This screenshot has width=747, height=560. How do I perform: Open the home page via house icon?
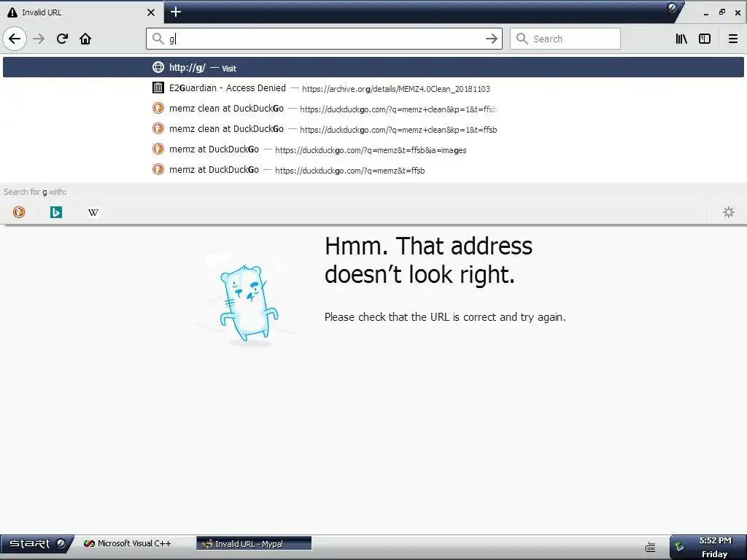tap(85, 39)
